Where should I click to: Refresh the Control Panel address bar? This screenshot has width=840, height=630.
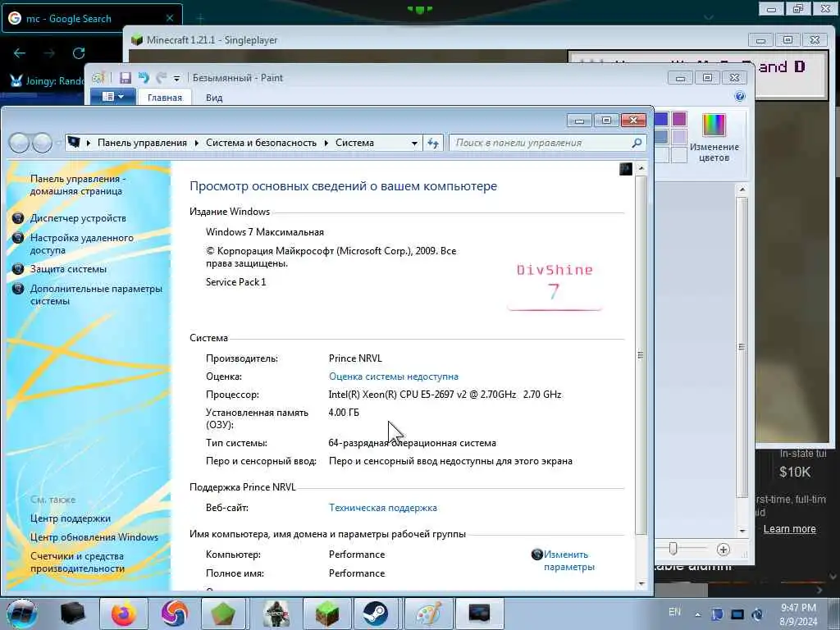(x=433, y=143)
